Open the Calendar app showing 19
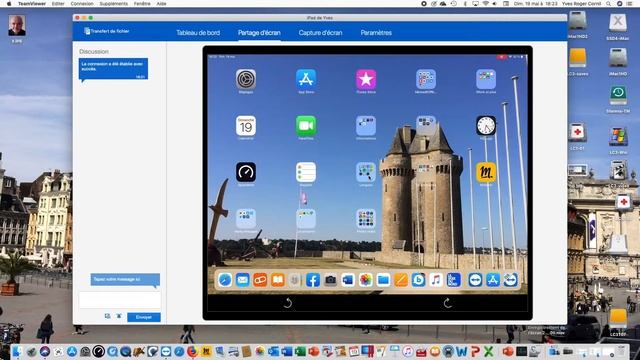This screenshot has height=360, width=640. [246, 126]
